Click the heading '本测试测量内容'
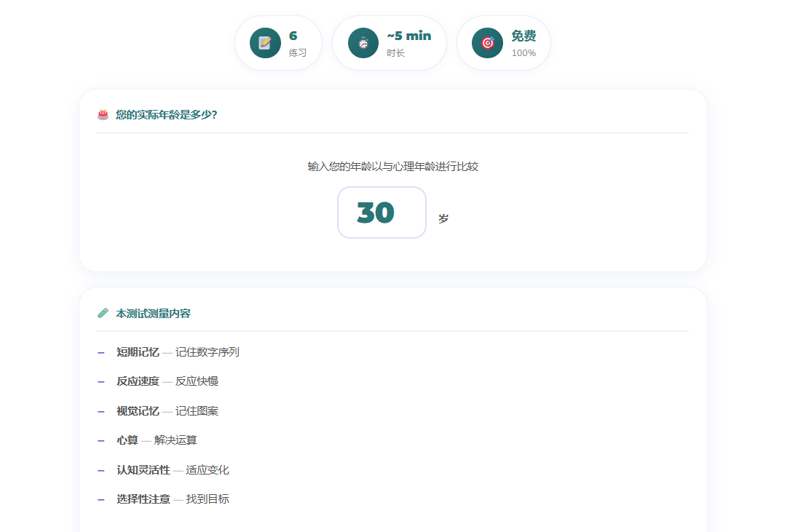The width and height of the screenshot is (798, 532). click(153, 313)
